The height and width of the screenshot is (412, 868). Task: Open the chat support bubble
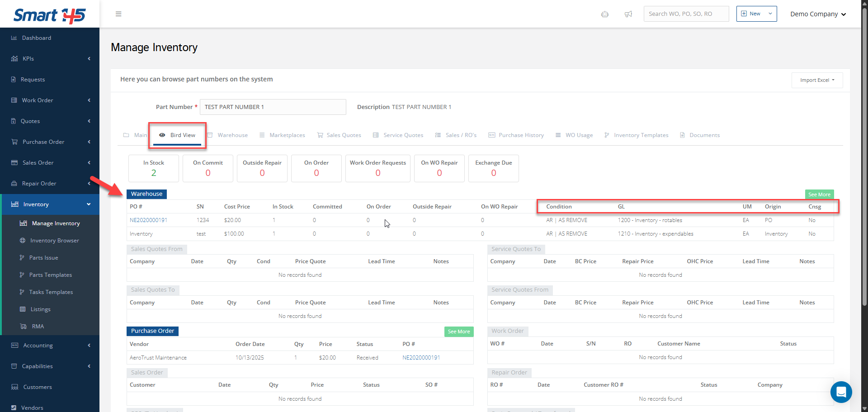point(841,392)
